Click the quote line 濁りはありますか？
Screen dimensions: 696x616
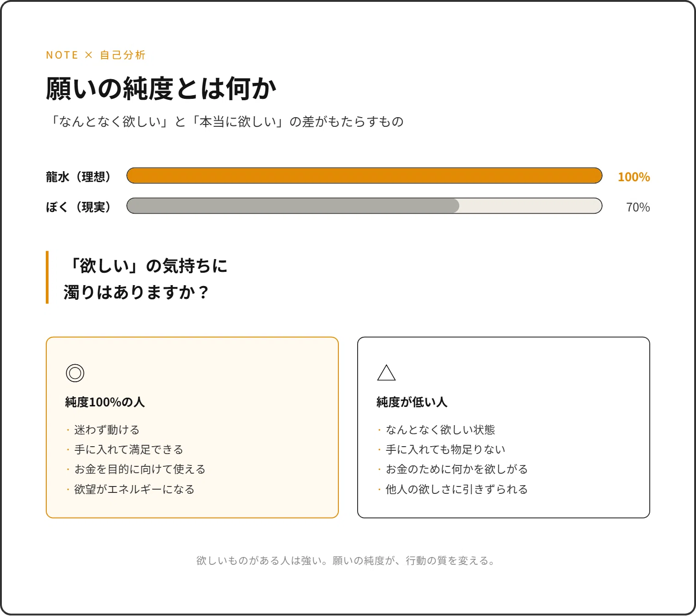pos(137,292)
